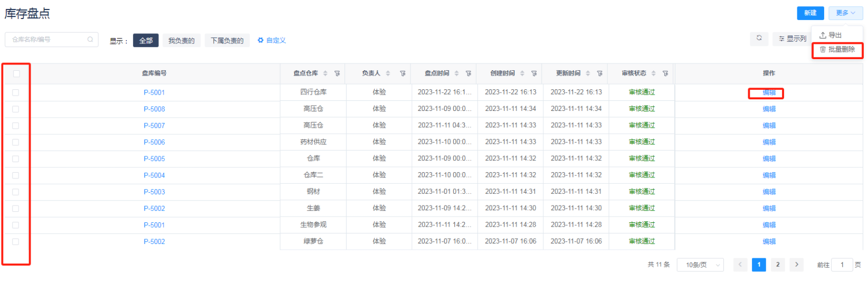
Task: Select the 我负责的 filter tab
Action: click(182, 41)
